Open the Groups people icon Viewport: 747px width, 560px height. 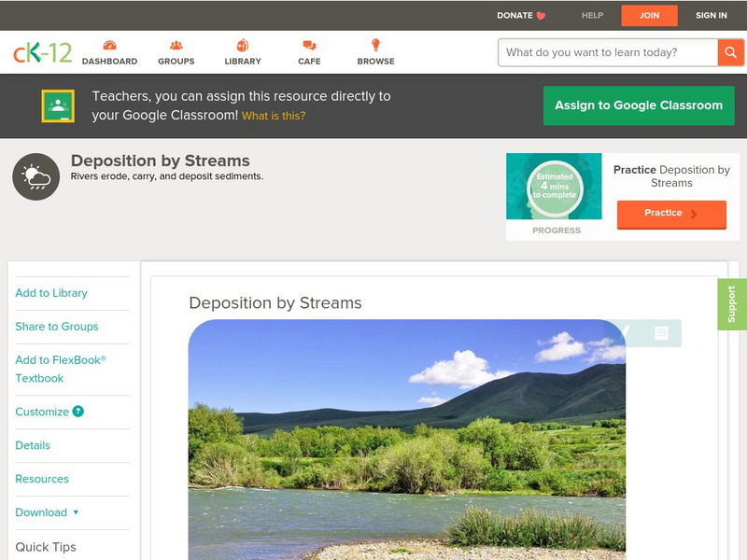point(176,45)
